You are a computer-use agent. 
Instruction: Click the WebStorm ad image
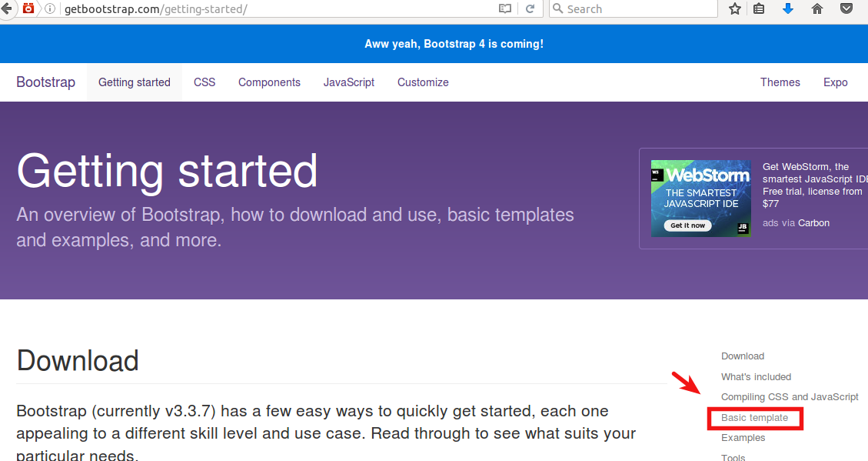click(x=701, y=199)
